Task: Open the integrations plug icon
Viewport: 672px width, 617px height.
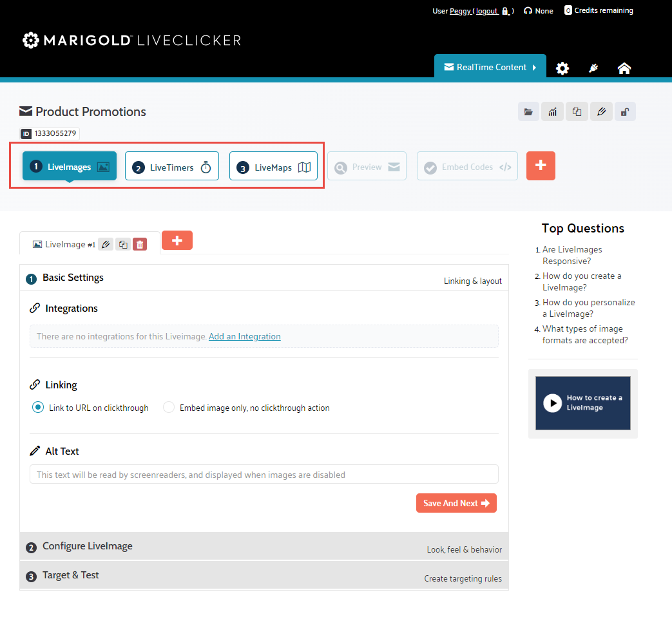Action: pyautogui.click(x=593, y=68)
